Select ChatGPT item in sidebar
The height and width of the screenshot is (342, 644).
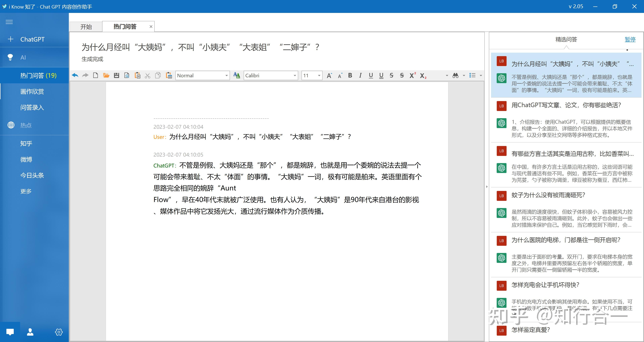pos(35,39)
